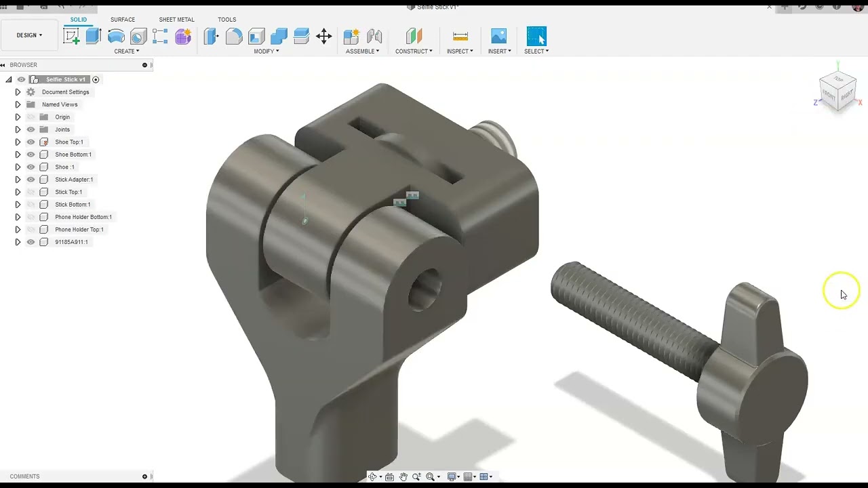Screen dimensions: 868x488
Task: Collapse the Selfie Stick v1 root node
Action: pos(9,79)
